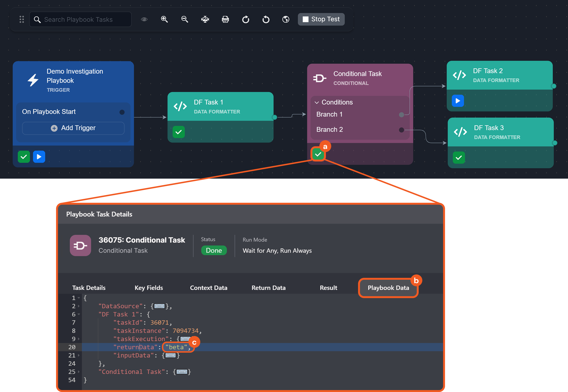Click the undo counterclockwise arrow icon
Screen dimensions: 568x392
[266, 19]
